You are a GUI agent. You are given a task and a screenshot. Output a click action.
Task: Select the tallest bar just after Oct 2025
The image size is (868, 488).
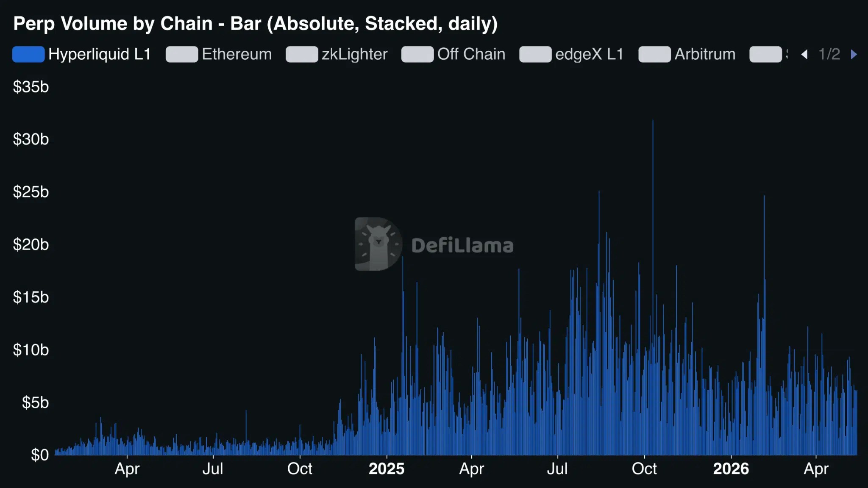(653, 287)
